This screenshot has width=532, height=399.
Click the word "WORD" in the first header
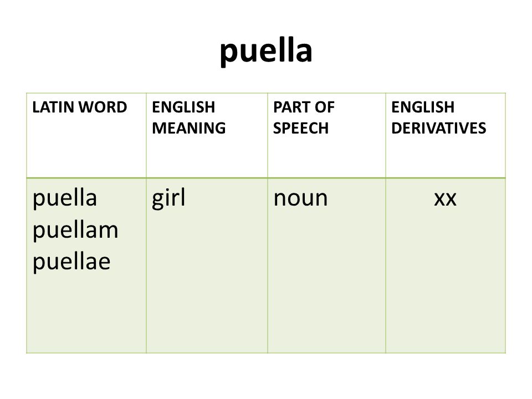[x=103, y=107]
